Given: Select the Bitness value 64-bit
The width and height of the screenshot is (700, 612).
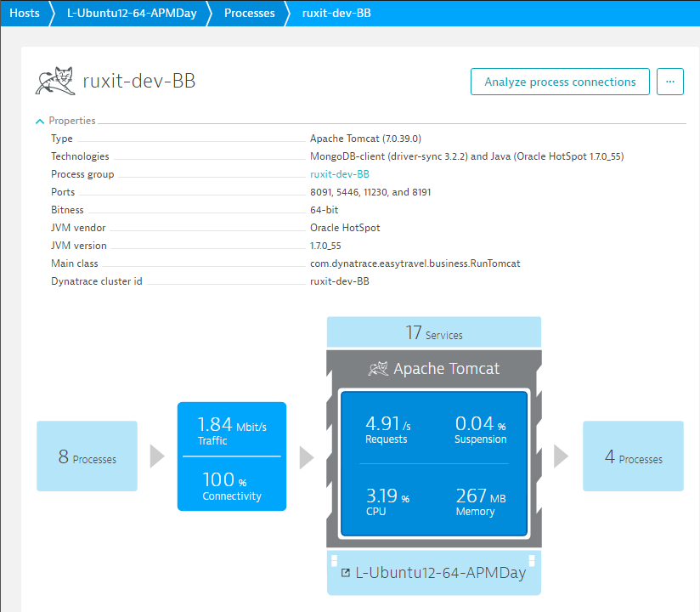Looking at the screenshot, I should pyautogui.click(x=325, y=210).
